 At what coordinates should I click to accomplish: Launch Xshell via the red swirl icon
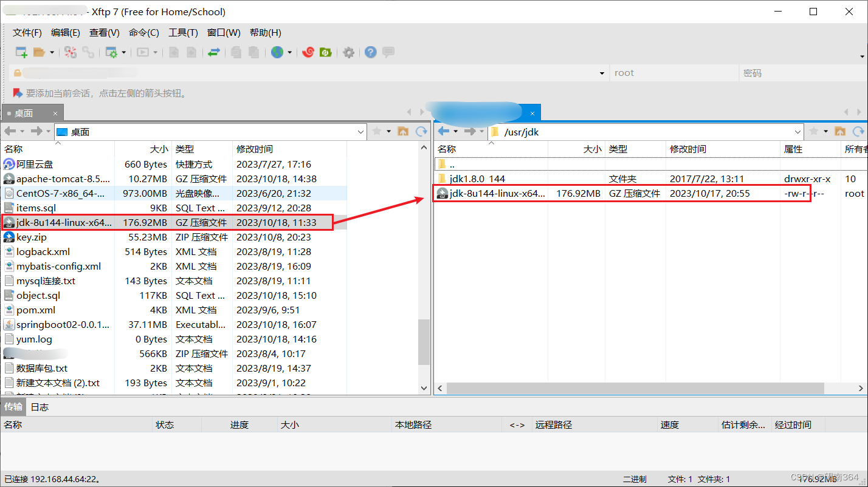[x=308, y=52]
